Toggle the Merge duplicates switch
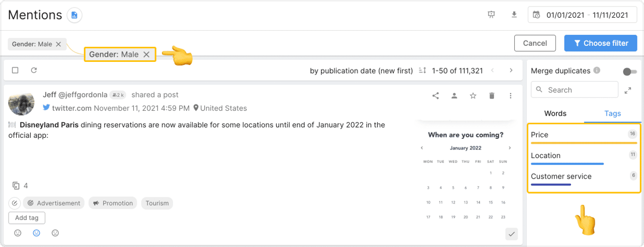The width and height of the screenshot is (644, 247). [x=630, y=72]
